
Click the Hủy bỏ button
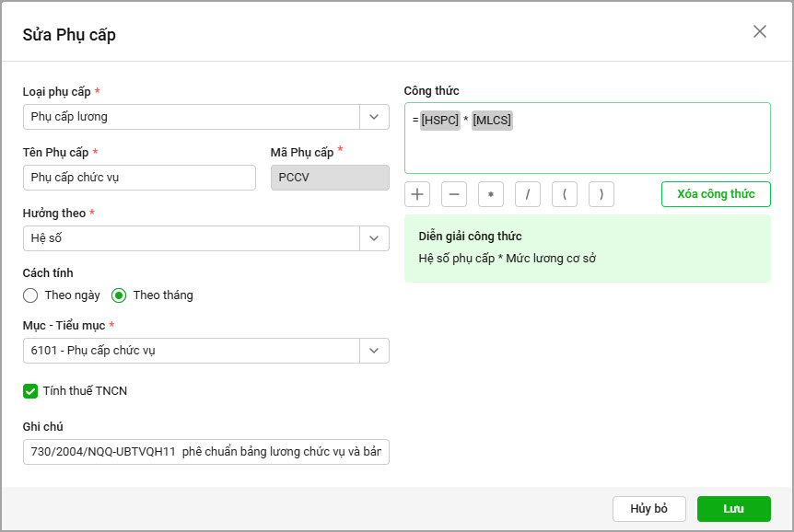(649, 509)
